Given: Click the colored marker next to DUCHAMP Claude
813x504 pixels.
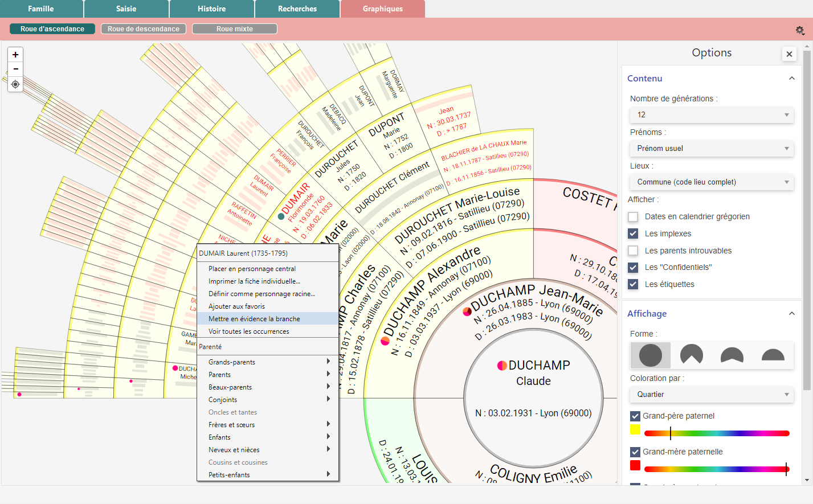Looking at the screenshot, I should (502, 366).
